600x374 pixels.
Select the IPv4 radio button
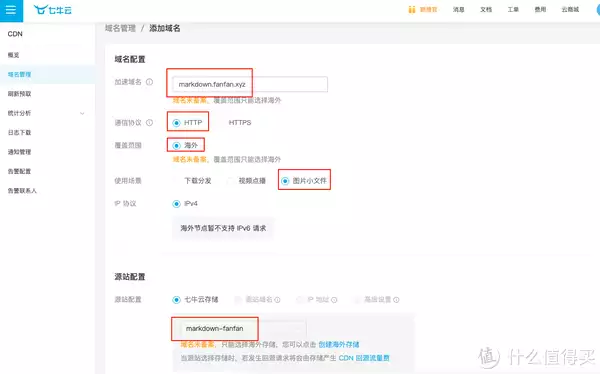click(176, 204)
